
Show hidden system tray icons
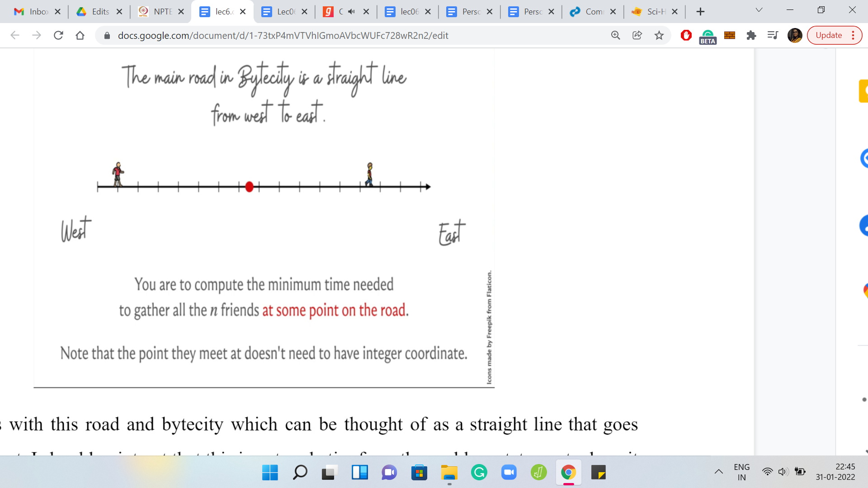pos(718,472)
